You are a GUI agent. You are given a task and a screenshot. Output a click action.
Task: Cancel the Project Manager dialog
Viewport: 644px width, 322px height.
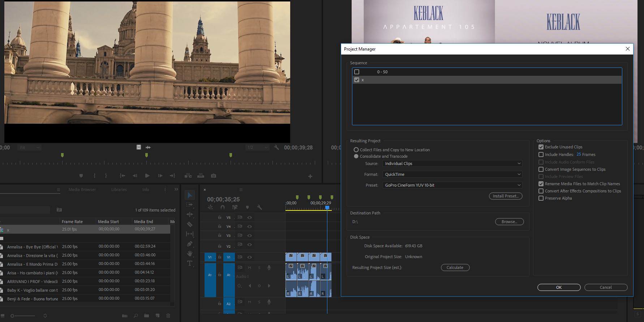[x=606, y=287]
